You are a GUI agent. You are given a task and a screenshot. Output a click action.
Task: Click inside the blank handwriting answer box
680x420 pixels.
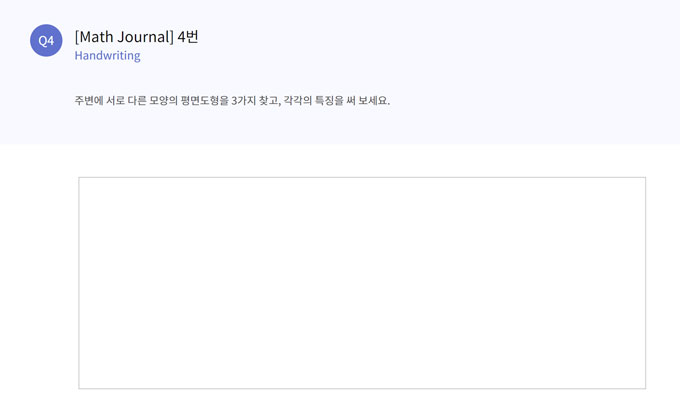pos(362,283)
